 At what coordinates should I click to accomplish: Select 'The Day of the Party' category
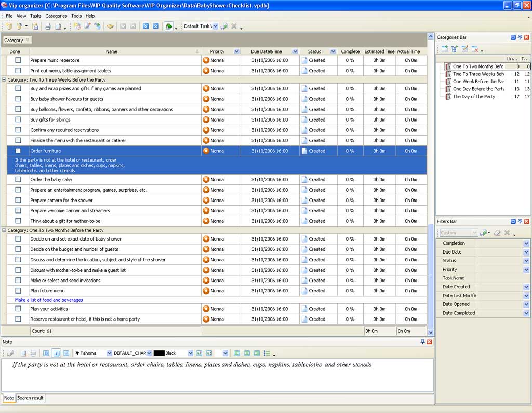pos(474,97)
